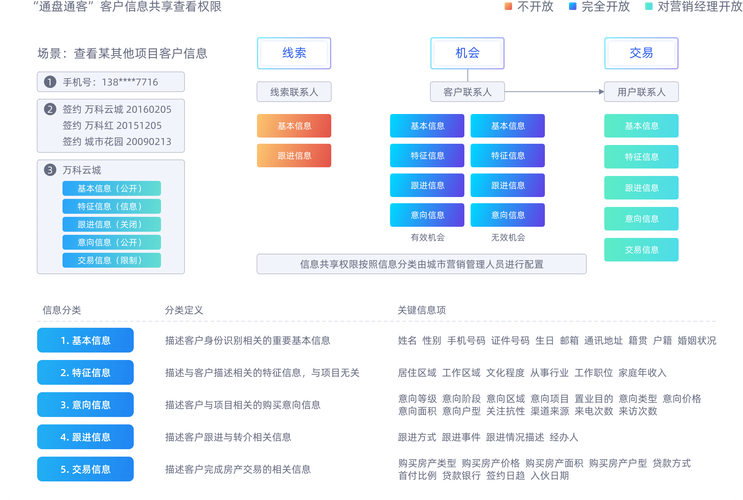Click the 分类定义 column header
Viewport: 743px width, 500px height.
[x=184, y=310]
